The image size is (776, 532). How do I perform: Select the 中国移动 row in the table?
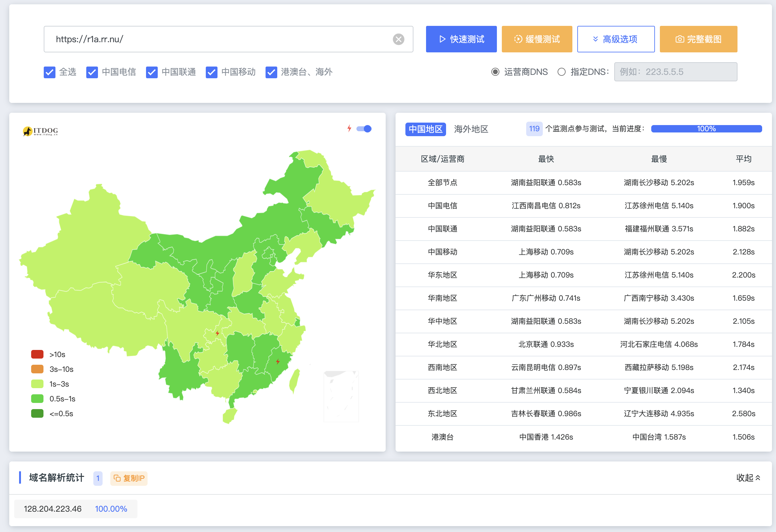pyautogui.click(x=584, y=252)
